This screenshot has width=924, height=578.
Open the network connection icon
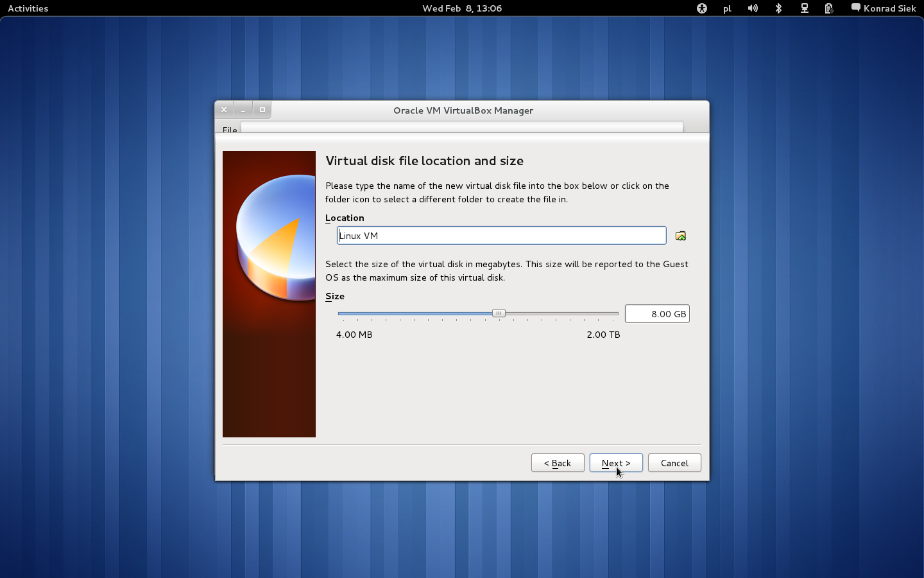pyautogui.click(x=804, y=8)
